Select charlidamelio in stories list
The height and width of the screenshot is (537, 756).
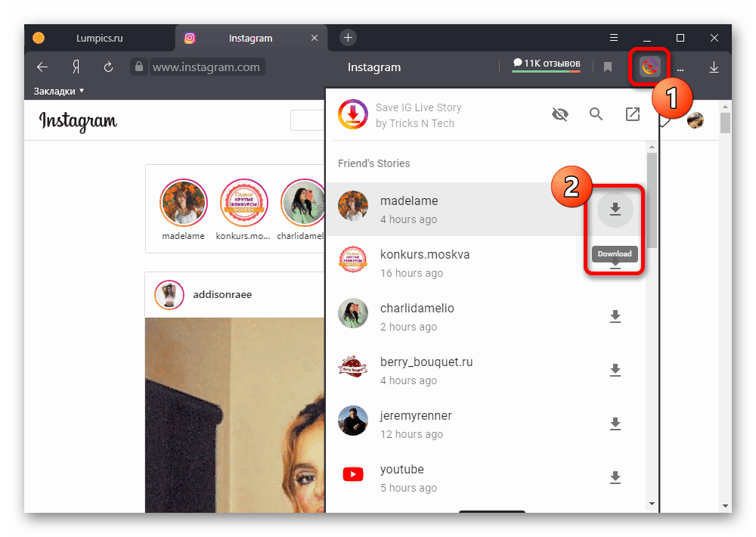[x=486, y=316]
